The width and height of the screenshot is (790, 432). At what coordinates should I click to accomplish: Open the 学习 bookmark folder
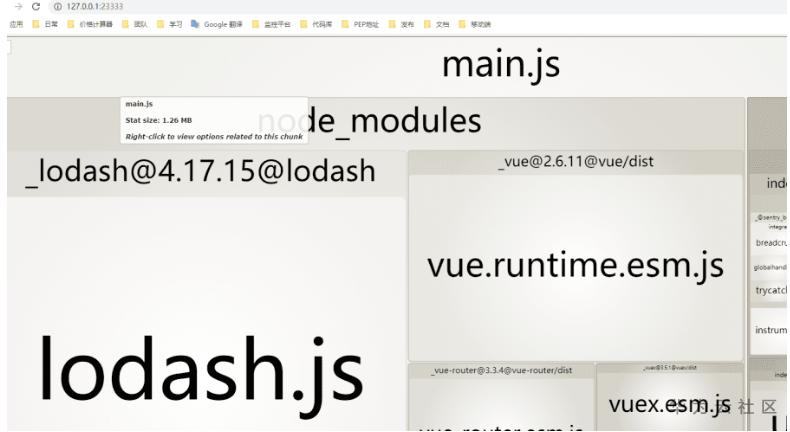[169, 24]
